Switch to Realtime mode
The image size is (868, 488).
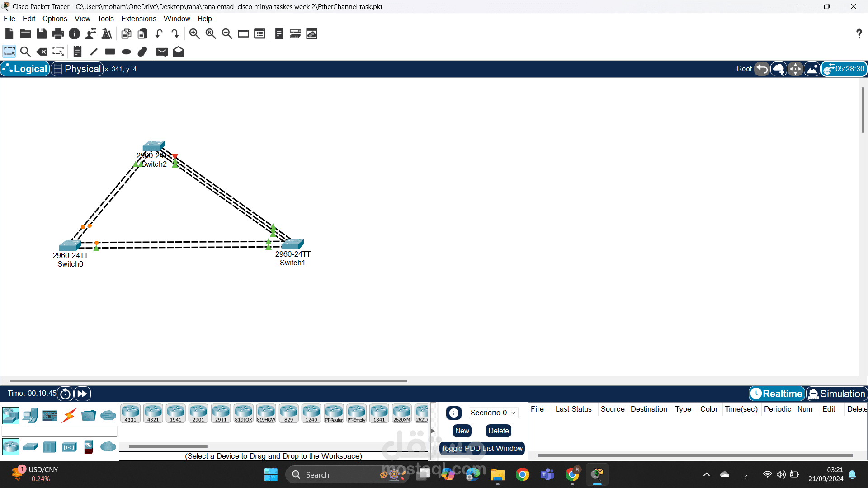click(x=777, y=394)
